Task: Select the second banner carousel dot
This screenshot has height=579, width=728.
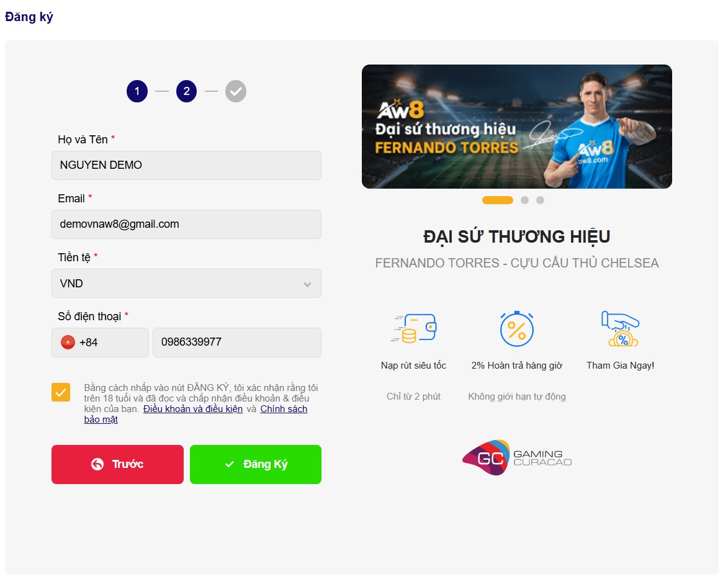Action: tap(524, 200)
